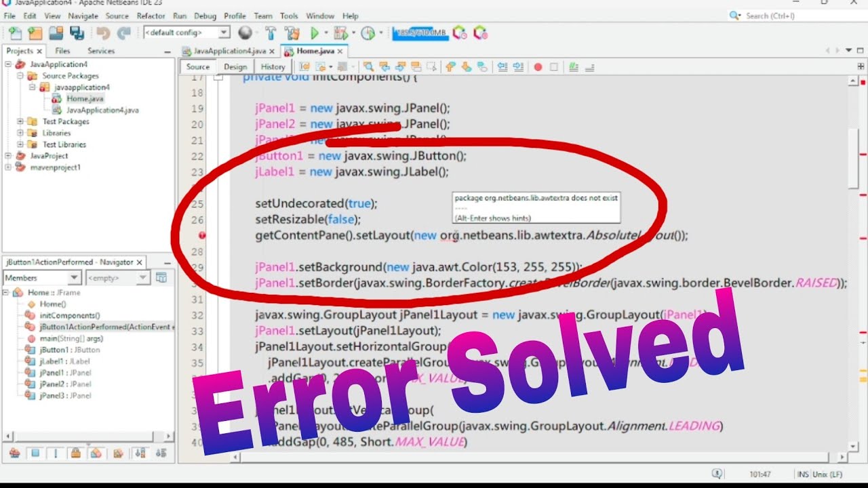Switch to the Services tab
The image size is (868, 488).
tap(101, 51)
